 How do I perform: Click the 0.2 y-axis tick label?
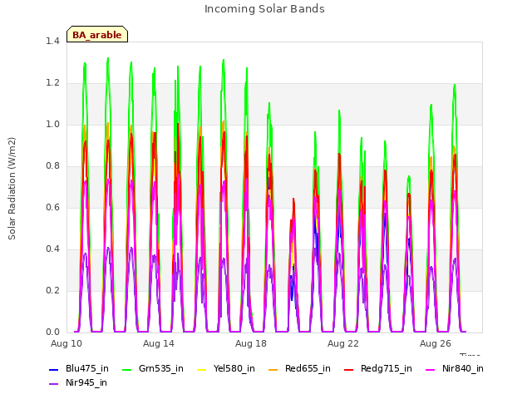tap(52, 291)
